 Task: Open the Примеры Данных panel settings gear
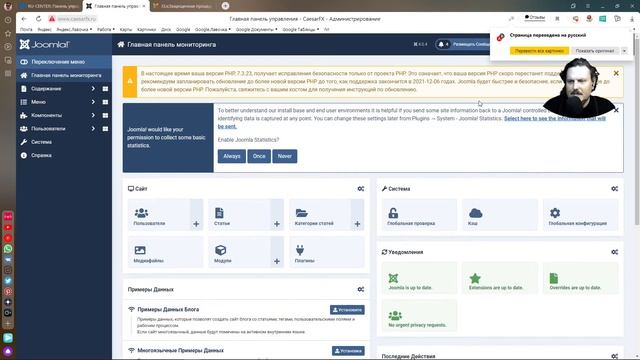(x=361, y=289)
